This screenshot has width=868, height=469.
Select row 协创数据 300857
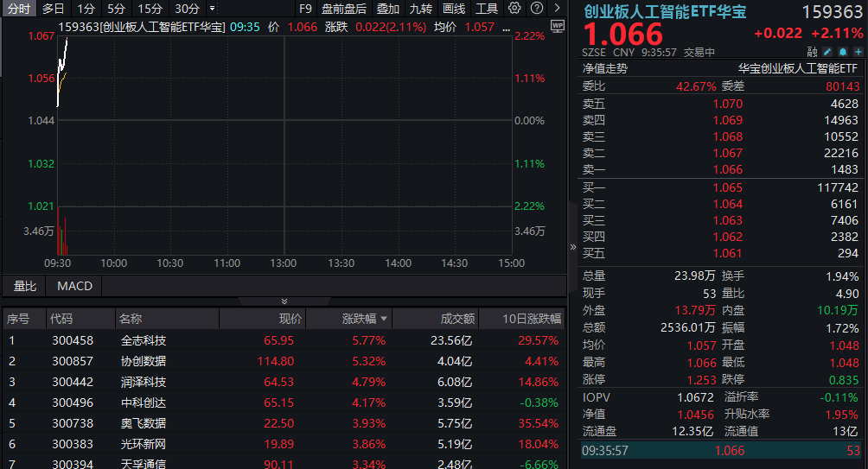[284, 361]
